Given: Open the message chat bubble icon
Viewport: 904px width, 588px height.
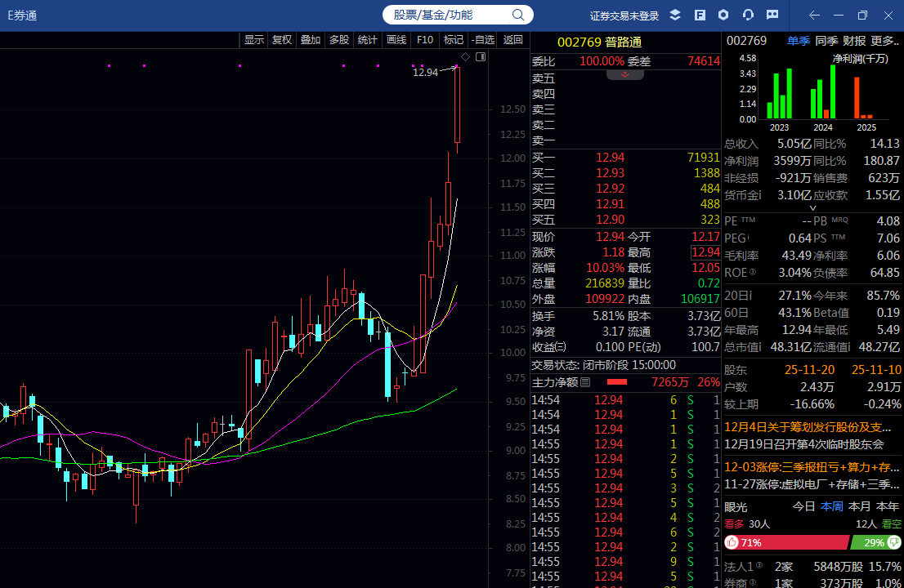Looking at the screenshot, I should click(x=772, y=15).
